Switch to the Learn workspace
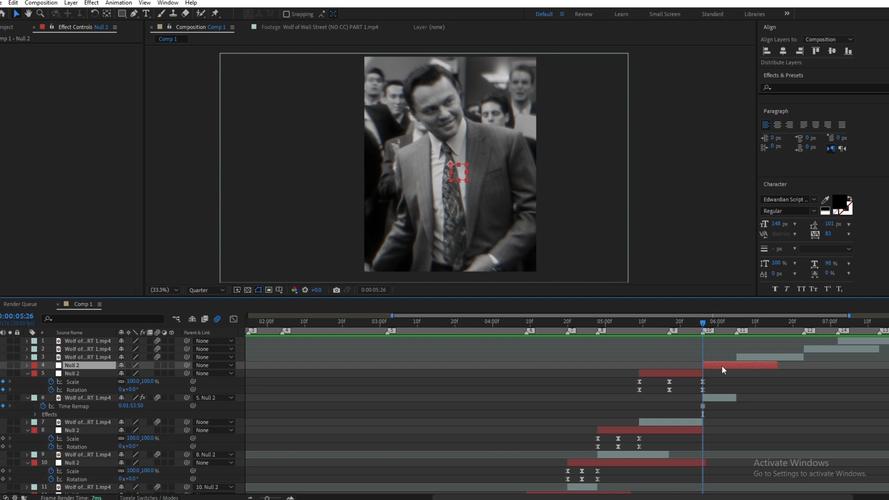This screenshot has width=889, height=500. click(x=621, y=14)
